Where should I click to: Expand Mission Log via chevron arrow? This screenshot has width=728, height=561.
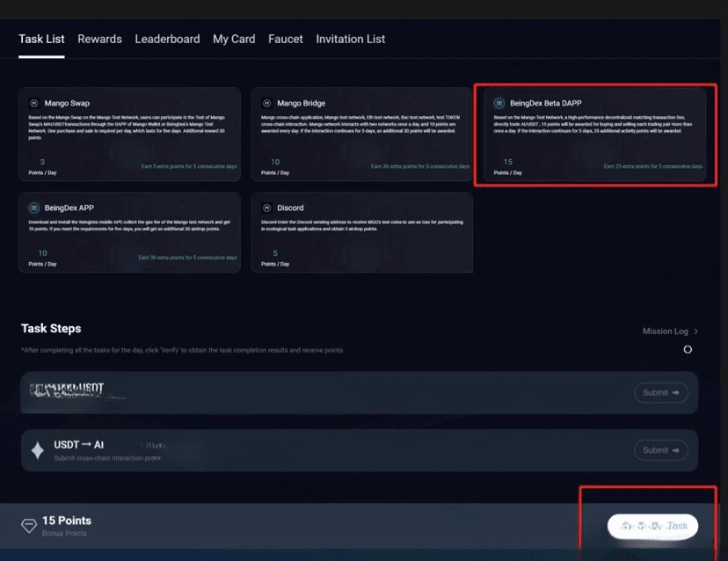695,331
